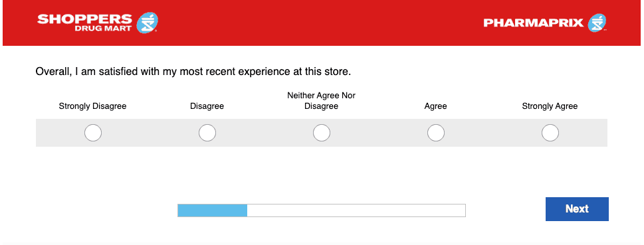Click the Next button
The height and width of the screenshot is (245, 644).
point(577,209)
